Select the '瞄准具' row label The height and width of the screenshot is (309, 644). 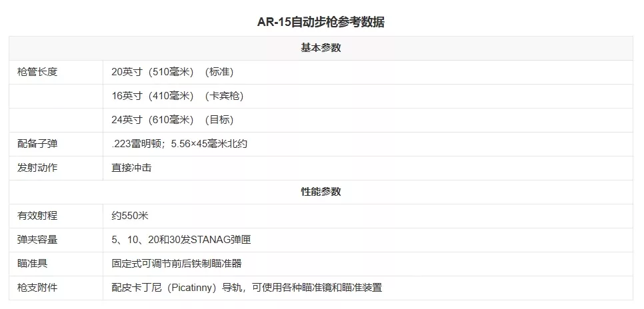[x=33, y=263]
